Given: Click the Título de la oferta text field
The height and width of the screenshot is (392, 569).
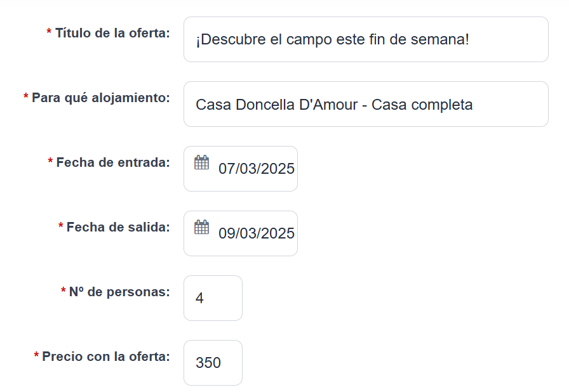Looking at the screenshot, I should click(366, 39).
